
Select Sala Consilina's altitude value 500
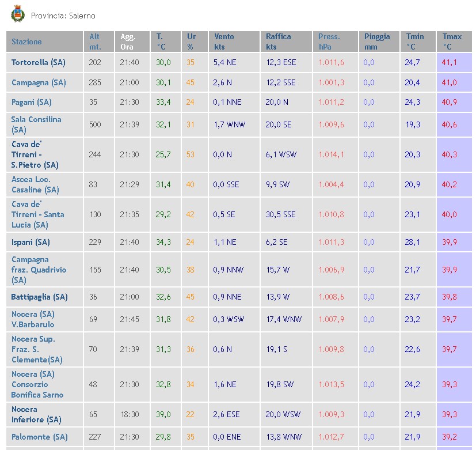click(95, 124)
